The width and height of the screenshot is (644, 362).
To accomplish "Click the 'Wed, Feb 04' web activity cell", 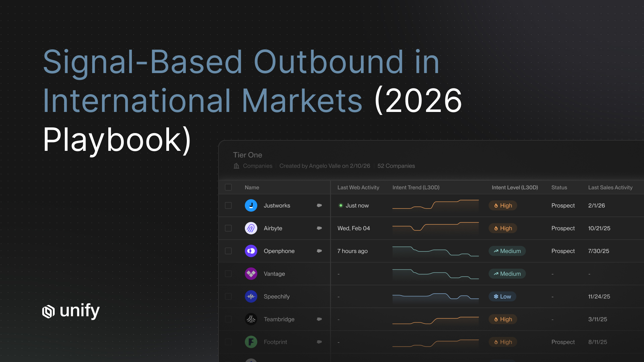I will (354, 228).
